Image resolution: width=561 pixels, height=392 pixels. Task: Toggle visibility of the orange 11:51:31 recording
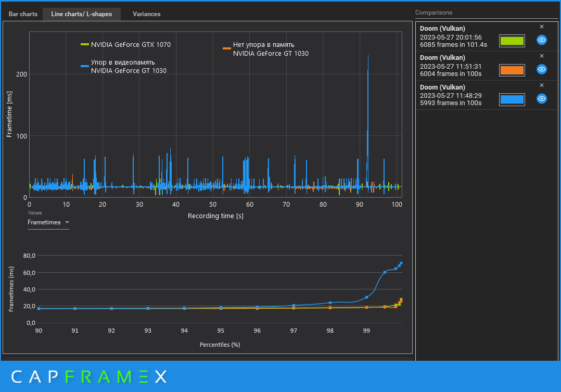(541, 69)
